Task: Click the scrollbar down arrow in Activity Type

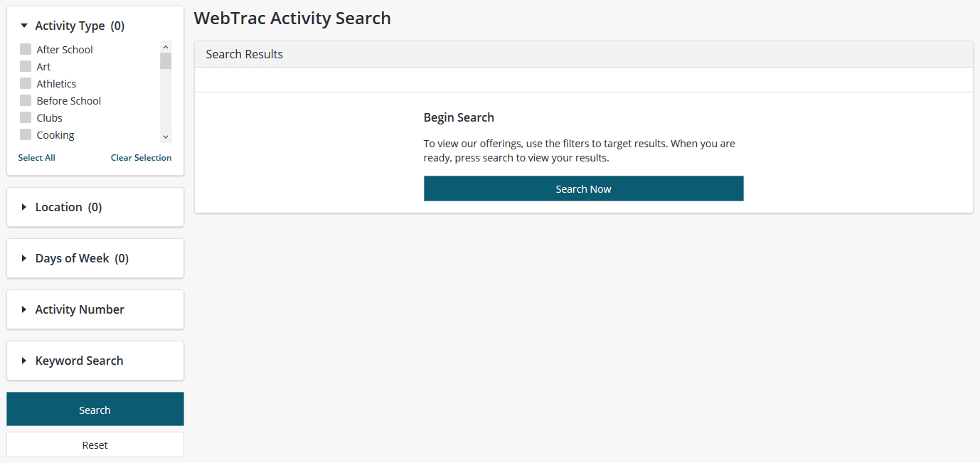Action: [165, 136]
